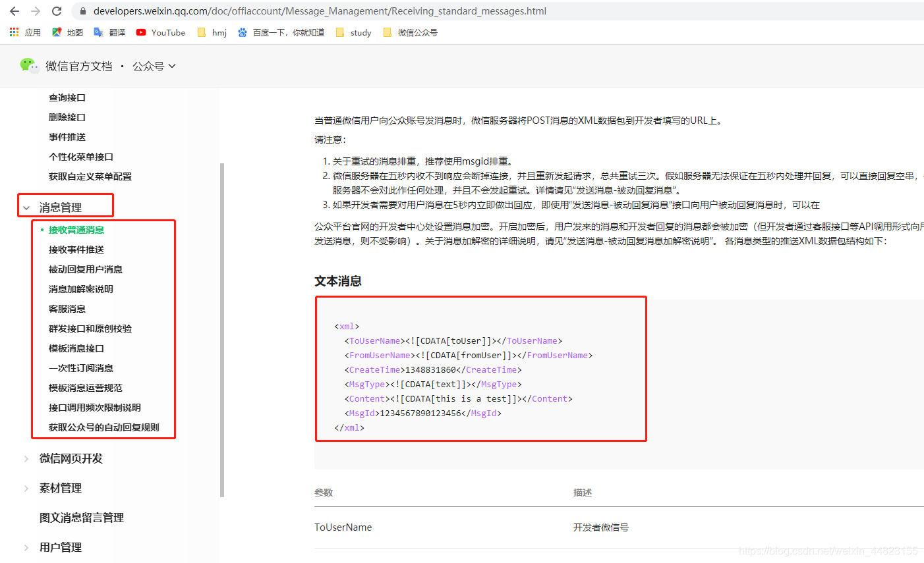924x563 pixels.
Task: Open the 地图 maps bookmark
Action: click(67, 32)
